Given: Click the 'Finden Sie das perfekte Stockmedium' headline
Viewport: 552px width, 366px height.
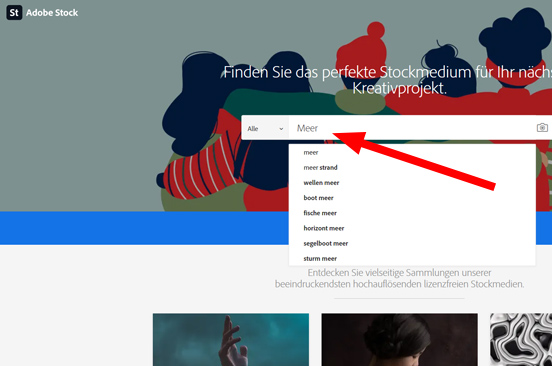Looking at the screenshot, I should pos(388,80).
